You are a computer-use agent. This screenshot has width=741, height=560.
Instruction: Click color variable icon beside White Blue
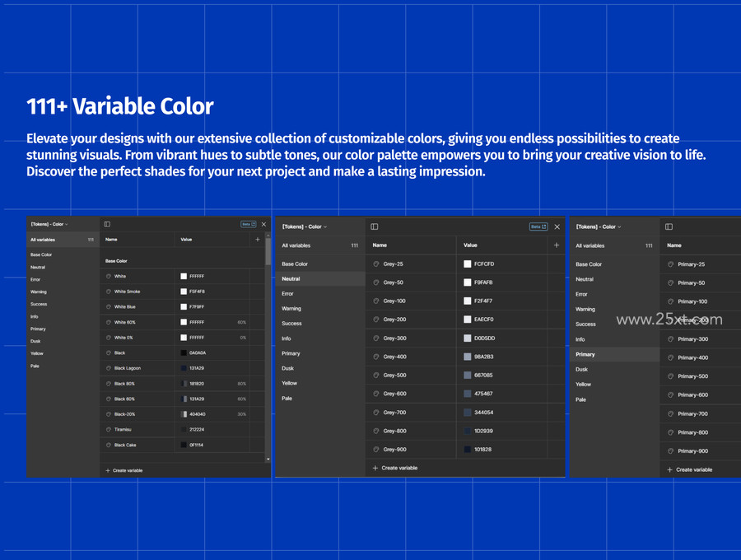click(x=109, y=306)
